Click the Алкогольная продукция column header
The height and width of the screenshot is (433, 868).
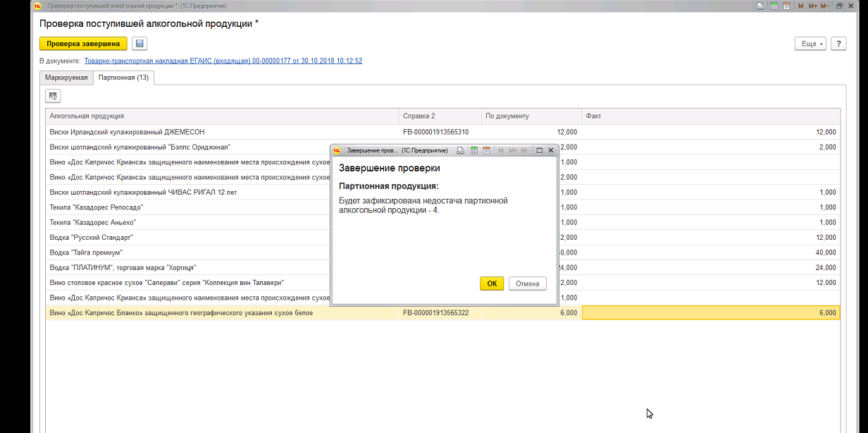222,116
